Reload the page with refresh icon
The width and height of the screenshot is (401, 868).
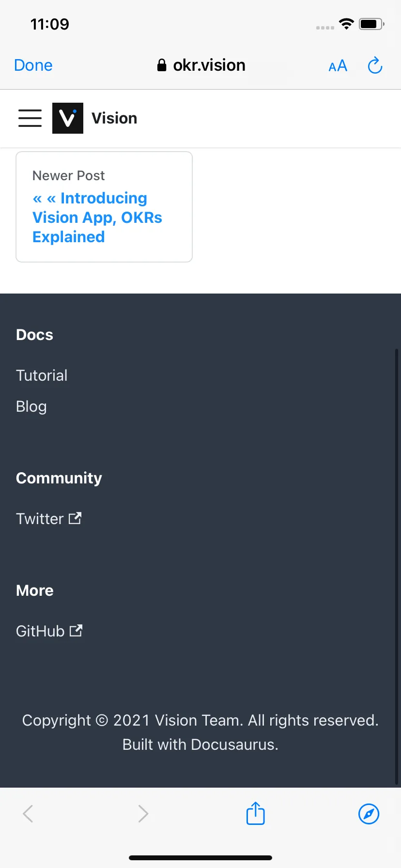(375, 65)
